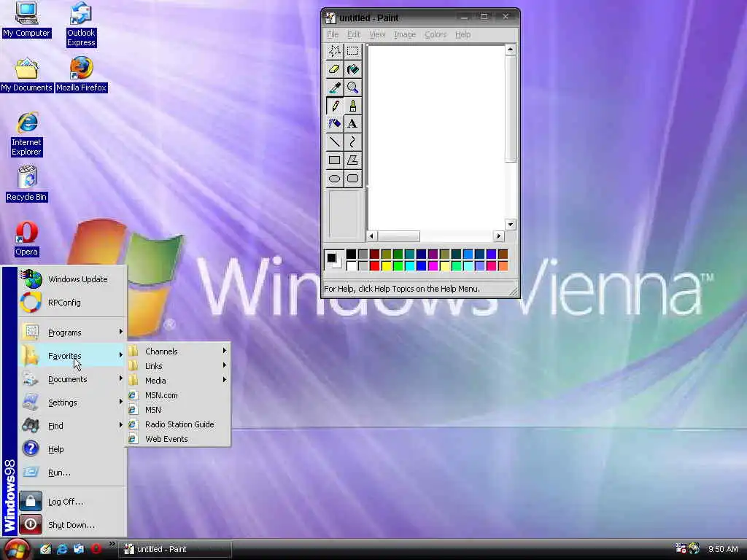747x560 pixels.
Task: Click Internet Explorer quick launch icon in taskbar
Action: point(62,549)
